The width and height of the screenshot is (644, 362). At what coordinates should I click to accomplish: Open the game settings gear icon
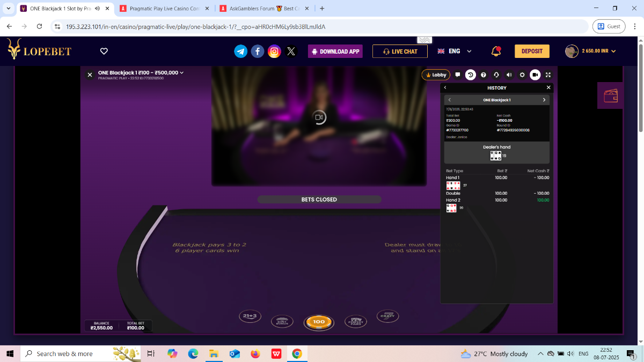point(522,75)
